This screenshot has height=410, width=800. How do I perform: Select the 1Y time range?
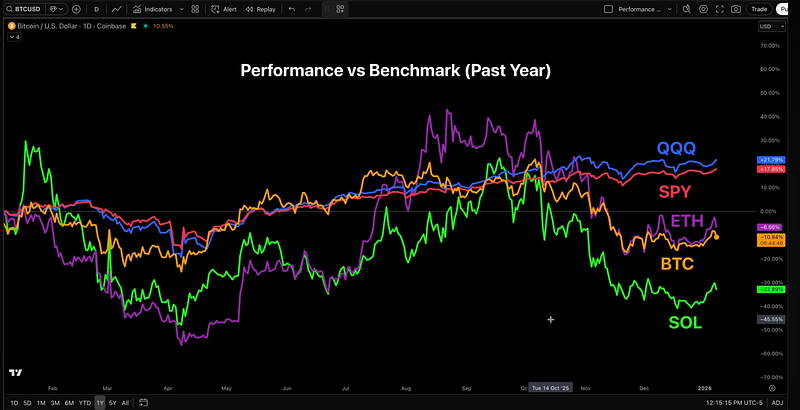point(100,403)
